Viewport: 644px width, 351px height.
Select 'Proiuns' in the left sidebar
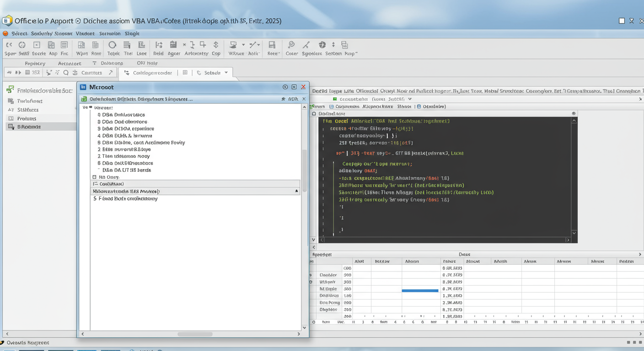click(x=27, y=118)
